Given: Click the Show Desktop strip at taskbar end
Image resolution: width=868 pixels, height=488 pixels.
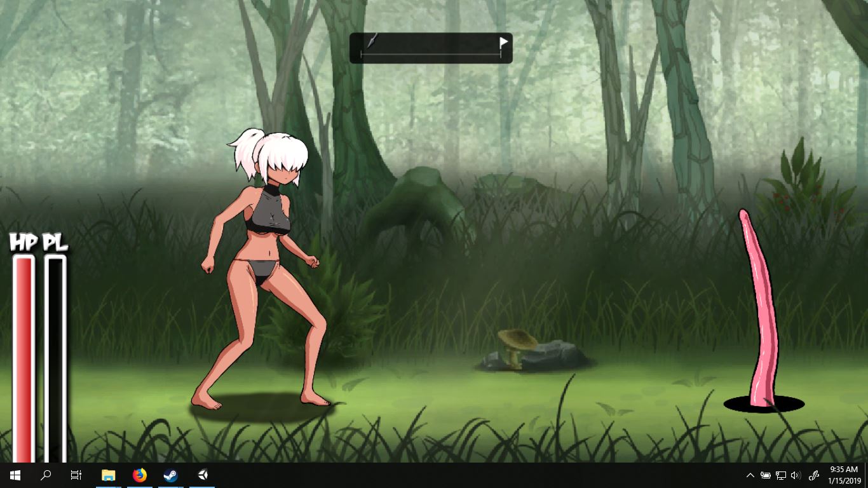Looking at the screenshot, I should pos(866,475).
